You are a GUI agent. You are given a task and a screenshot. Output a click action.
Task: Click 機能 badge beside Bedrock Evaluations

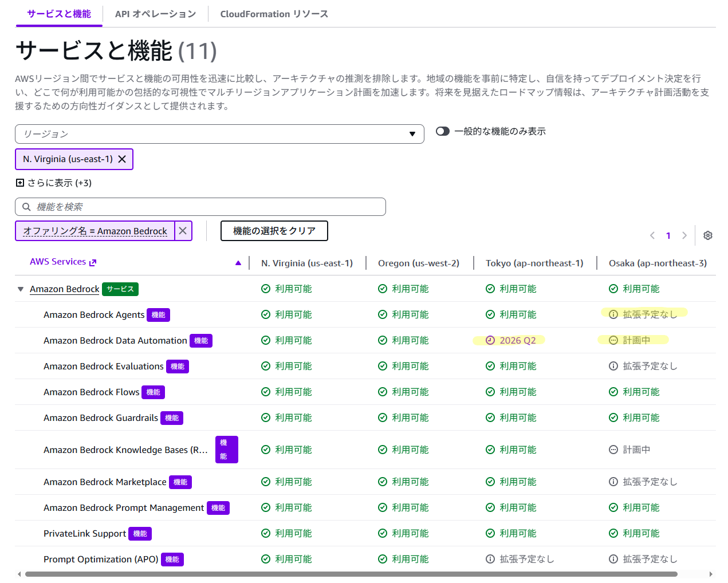pyautogui.click(x=178, y=367)
